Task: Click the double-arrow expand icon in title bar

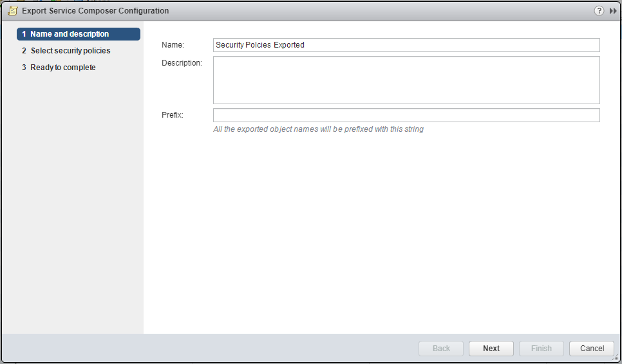Action: (613, 11)
